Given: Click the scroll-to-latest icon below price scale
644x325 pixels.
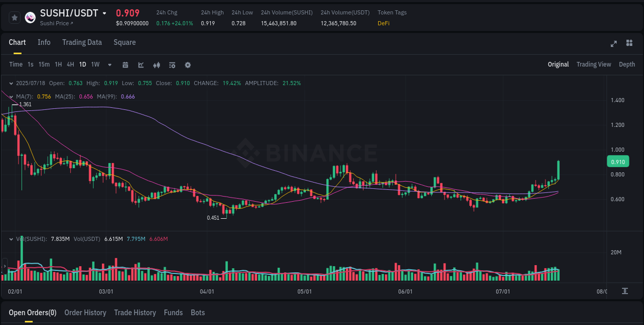Looking at the screenshot, I should [x=624, y=290].
